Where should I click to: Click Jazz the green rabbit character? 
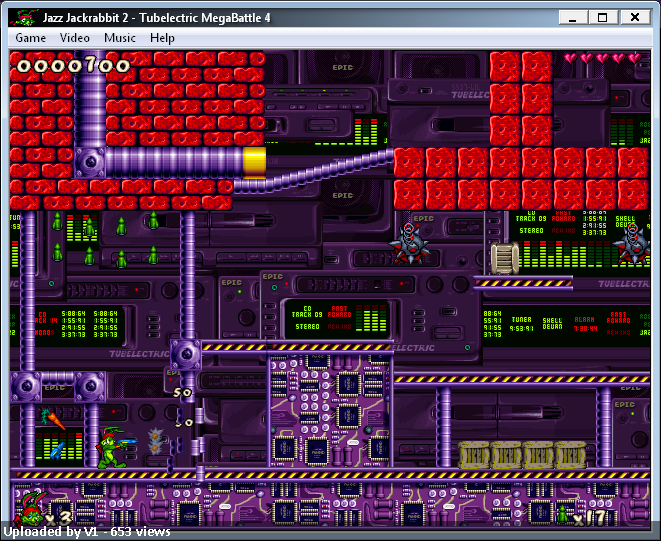[115, 448]
